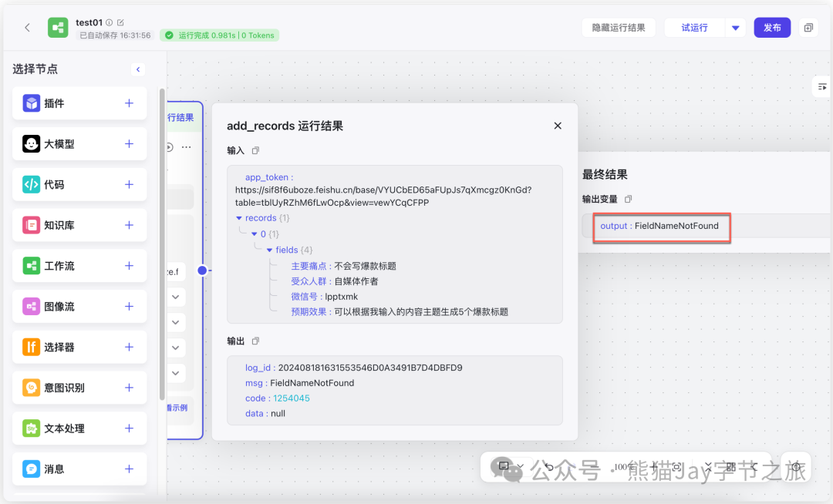The image size is (833, 504).
Task: Add a 代码 node with plus
Action: coord(129,185)
